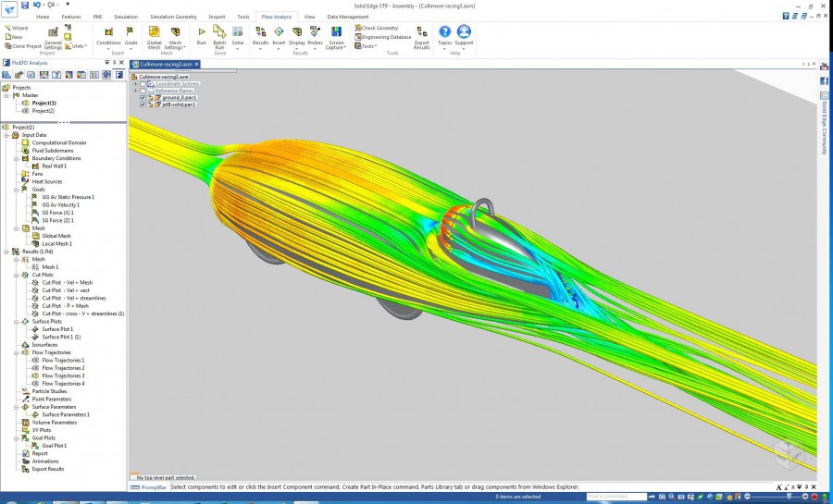This screenshot has height=504, width=833.
Task: Uncheck the ground_0.par:1 checkbox
Action: [143, 98]
